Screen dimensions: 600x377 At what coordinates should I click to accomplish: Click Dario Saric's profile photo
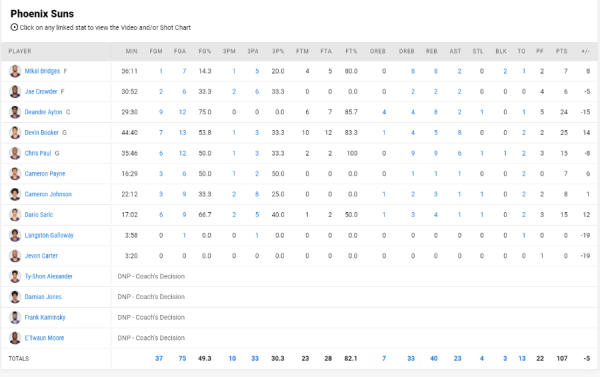tap(15, 215)
